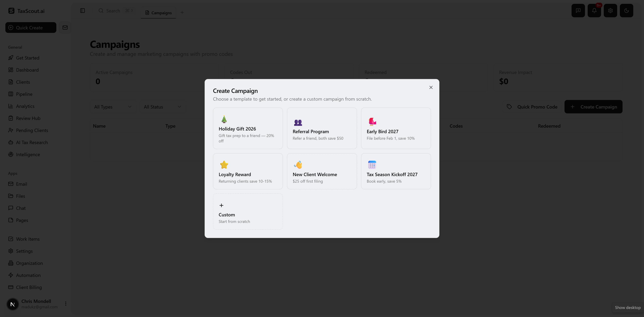644x317 pixels.
Task: Click the Type column header
Action: coord(170,126)
